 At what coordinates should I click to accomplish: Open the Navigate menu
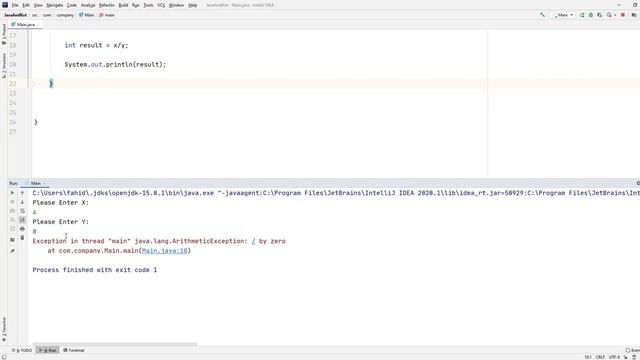click(x=55, y=5)
